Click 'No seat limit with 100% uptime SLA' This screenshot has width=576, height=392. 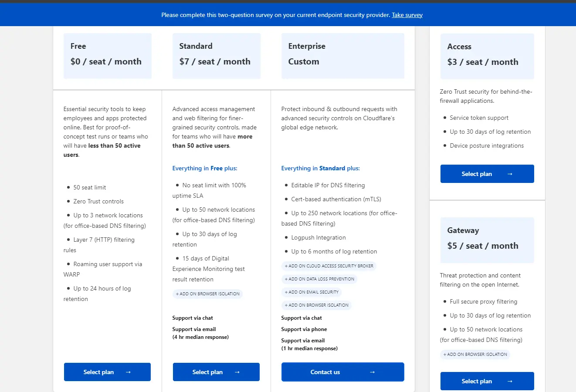[x=210, y=190]
